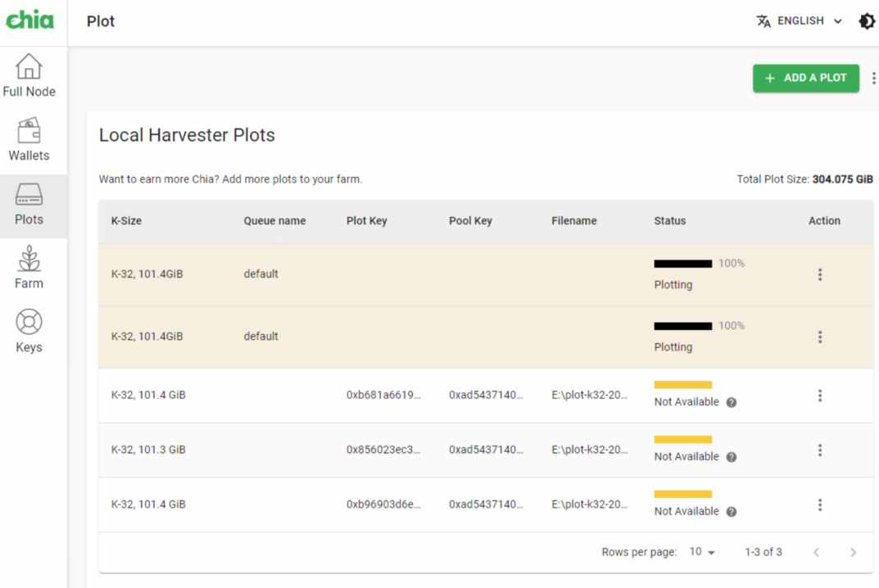Expand the second Plotting row's action menu
This screenshot has width=879, height=588.
(820, 337)
